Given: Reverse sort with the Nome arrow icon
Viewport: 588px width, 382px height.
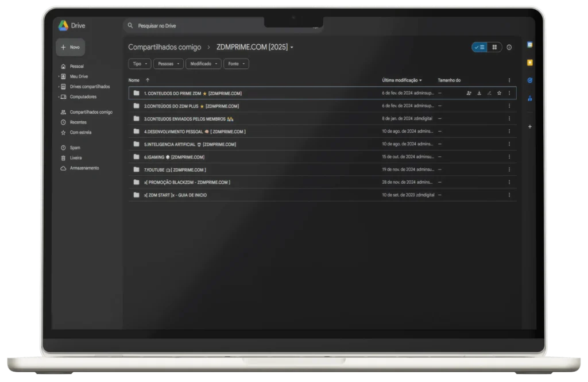Looking at the screenshot, I should [x=148, y=80].
